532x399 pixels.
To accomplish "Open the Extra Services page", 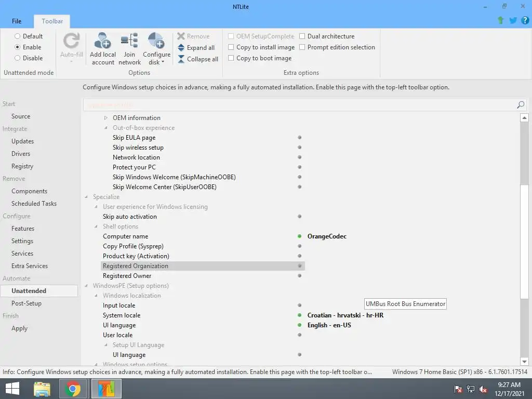I will 30,266.
